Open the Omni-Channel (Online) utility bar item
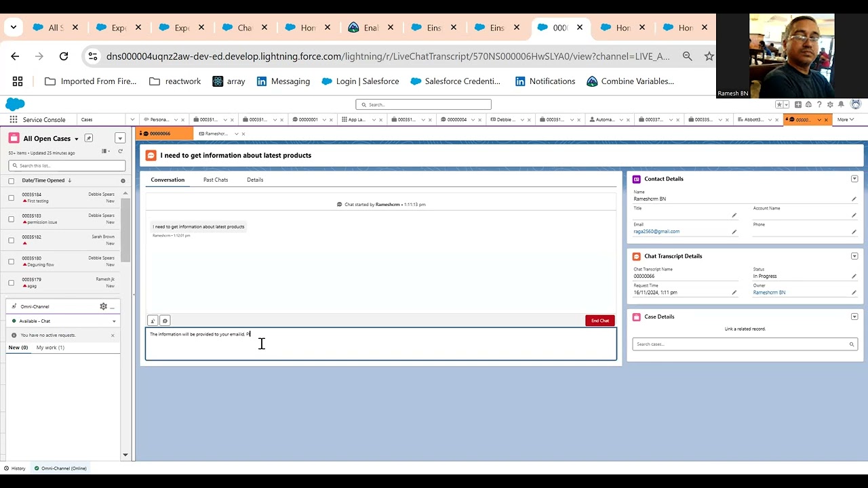 click(x=60, y=468)
